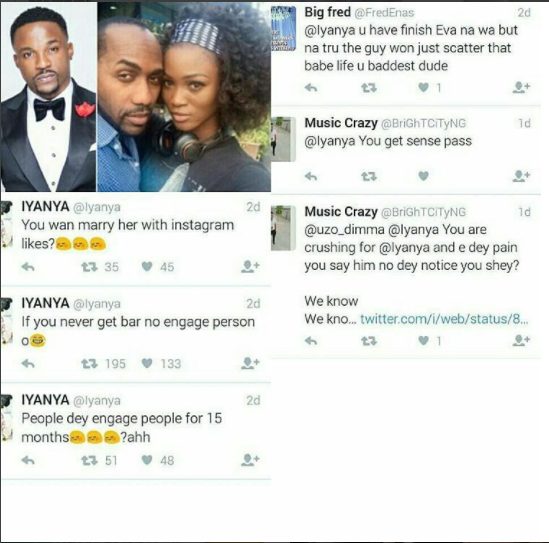Click the @uzo_dimma mention

pos(345,230)
